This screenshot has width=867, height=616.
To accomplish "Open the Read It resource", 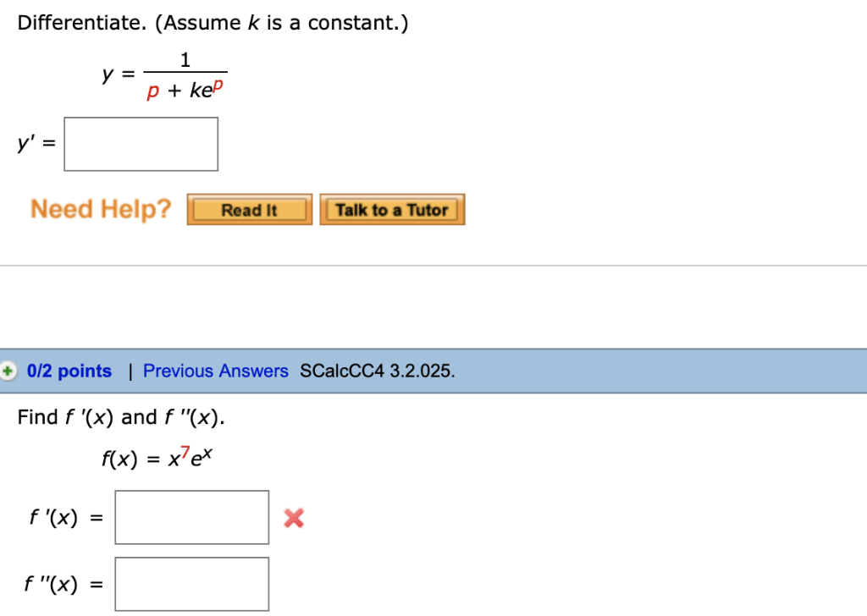I will [x=249, y=209].
